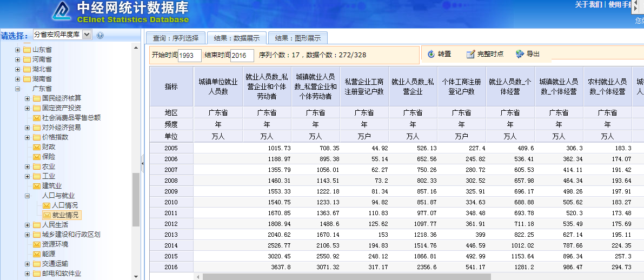Open the 分省宏观年度库 database dropdown

pyautogui.click(x=87, y=35)
